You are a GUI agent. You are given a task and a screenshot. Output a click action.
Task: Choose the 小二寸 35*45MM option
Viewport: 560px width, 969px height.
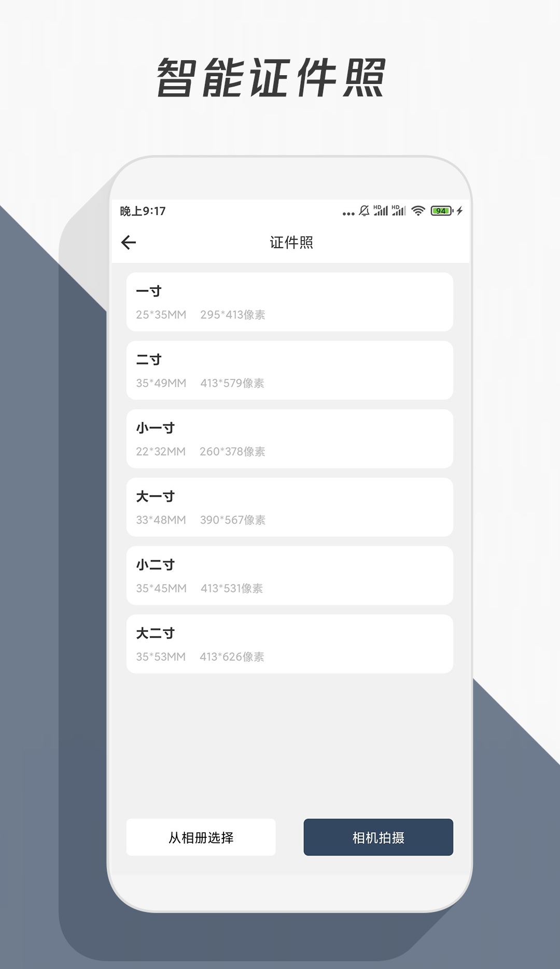tap(290, 575)
